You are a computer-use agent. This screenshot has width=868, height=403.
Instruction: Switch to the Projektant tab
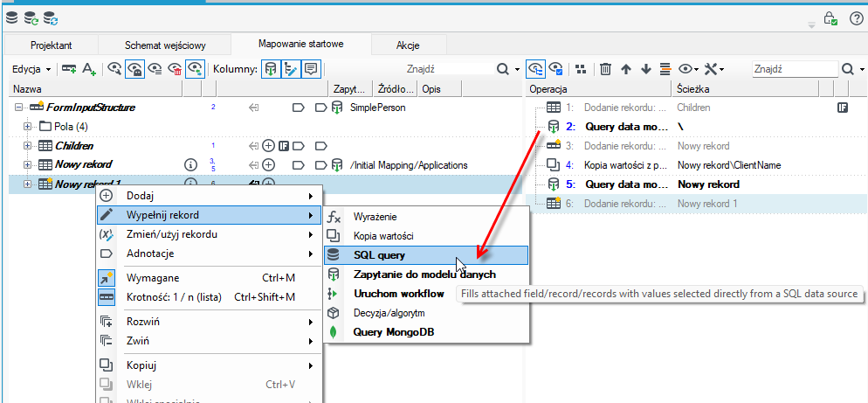(x=51, y=45)
